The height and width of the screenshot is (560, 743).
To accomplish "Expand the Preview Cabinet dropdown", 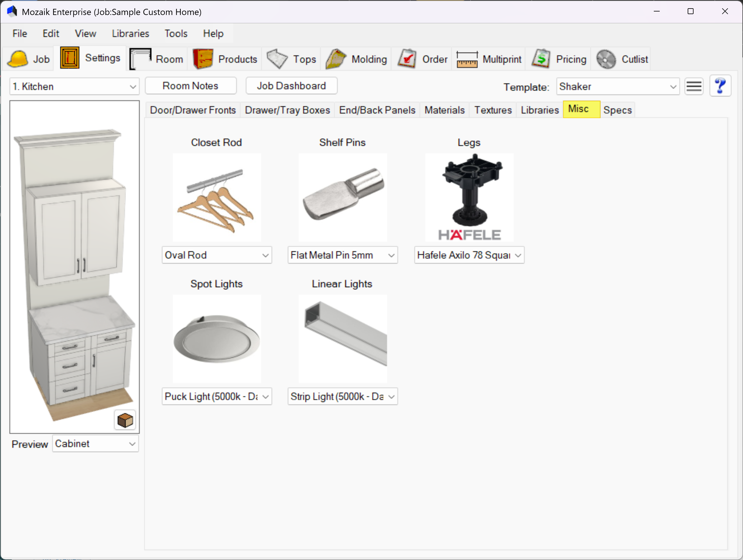I will coord(95,444).
